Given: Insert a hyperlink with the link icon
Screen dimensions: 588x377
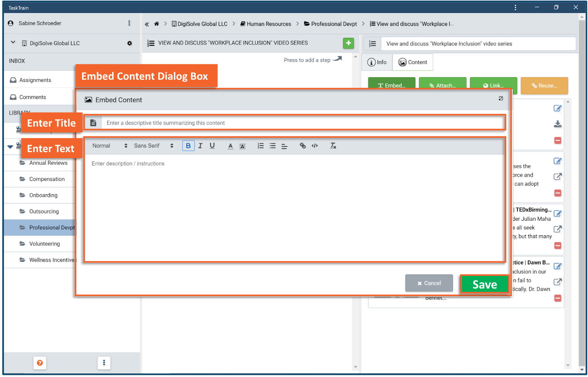Looking at the screenshot, I should click(x=303, y=146).
